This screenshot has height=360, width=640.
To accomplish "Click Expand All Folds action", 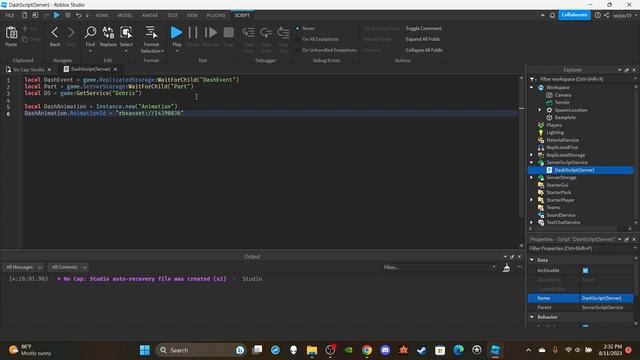I will tap(422, 39).
